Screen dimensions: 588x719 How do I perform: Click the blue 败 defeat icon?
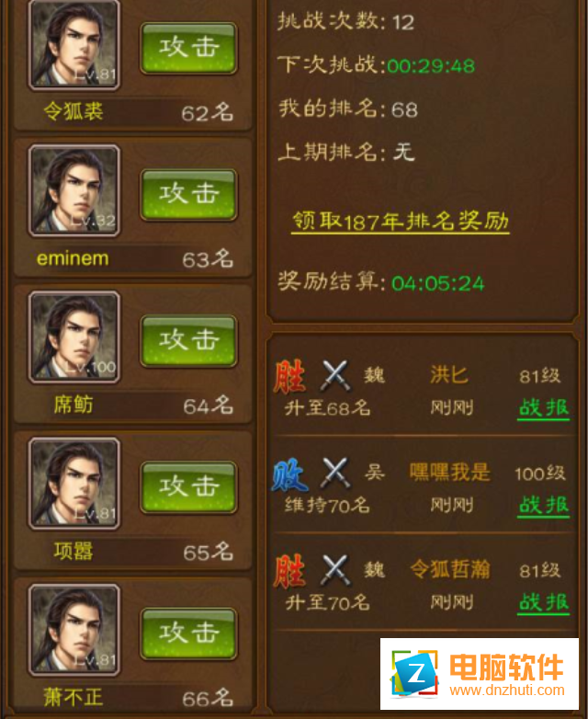[289, 475]
